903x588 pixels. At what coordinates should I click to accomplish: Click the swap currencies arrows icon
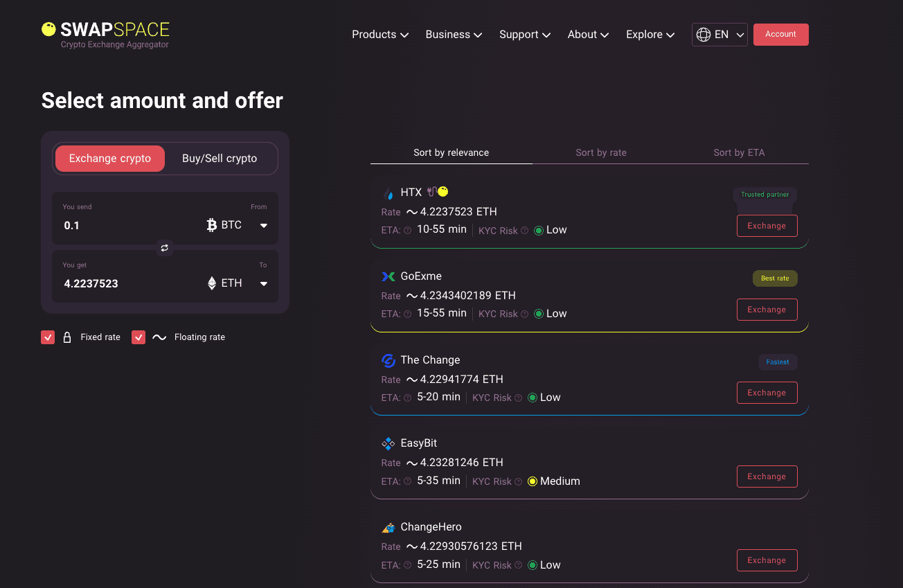coord(165,247)
